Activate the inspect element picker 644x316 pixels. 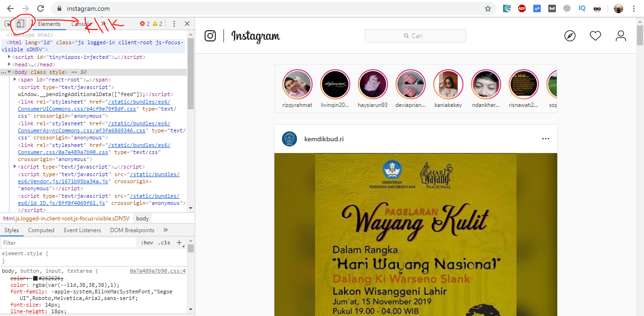click(x=8, y=24)
